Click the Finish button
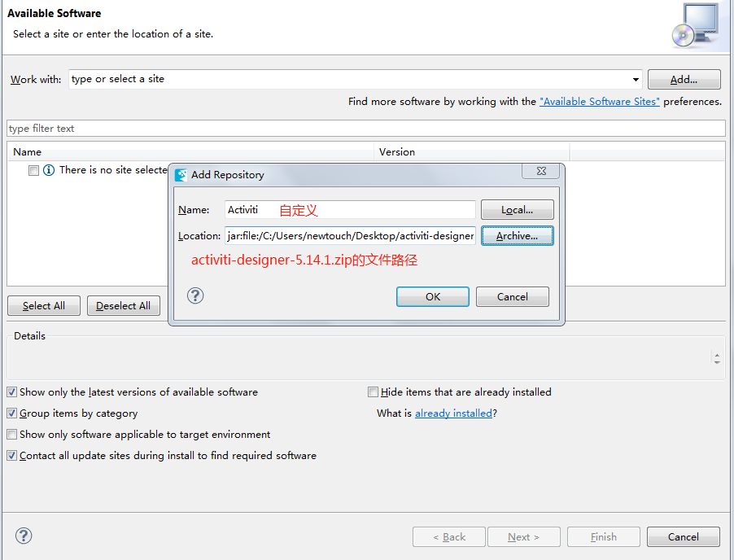This screenshot has height=560, width=734. (604, 537)
